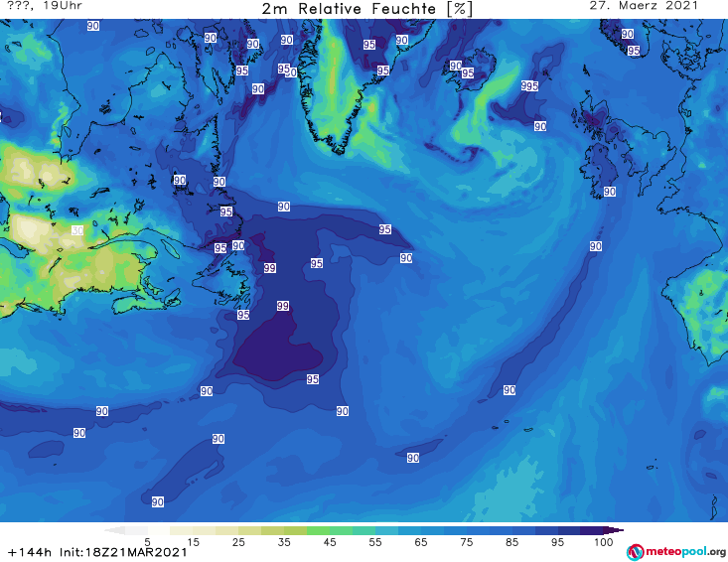Click the "45" value on the color scale
728x562 pixels.
coord(329,541)
